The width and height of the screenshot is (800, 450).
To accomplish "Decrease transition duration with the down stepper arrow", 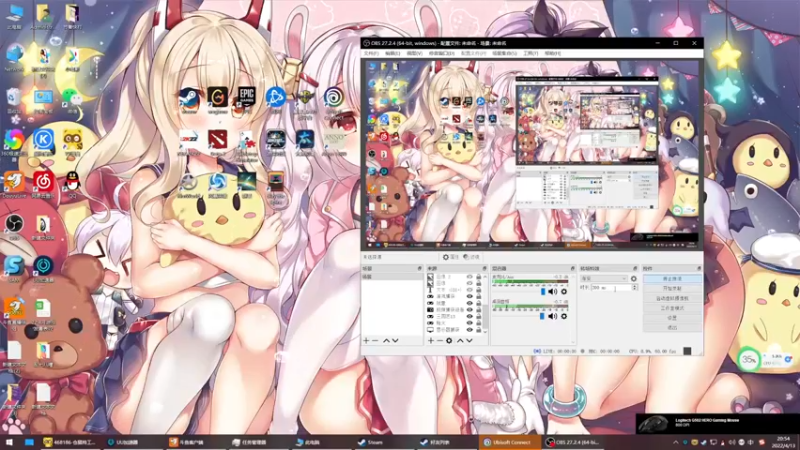I will (x=634, y=289).
